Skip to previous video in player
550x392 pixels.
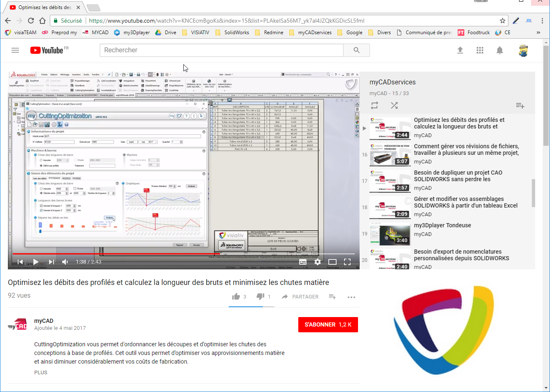click(20, 262)
